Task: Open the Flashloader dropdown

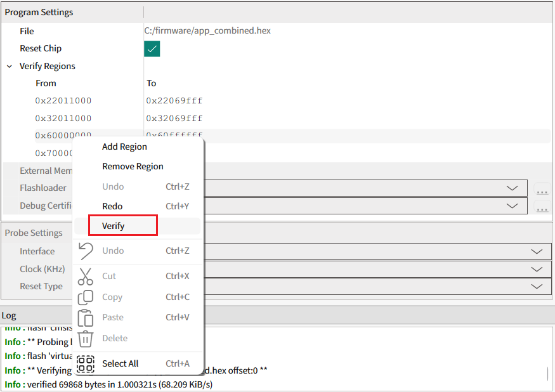Action: (x=512, y=188)
